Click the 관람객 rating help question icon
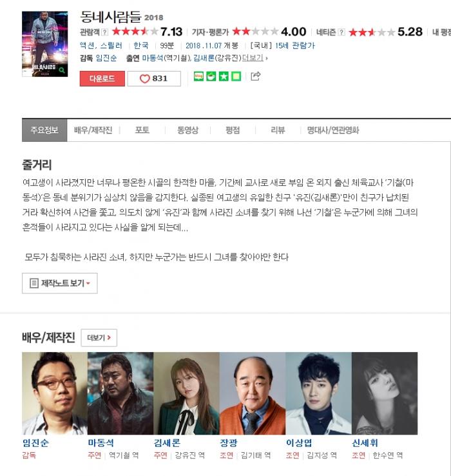Image resolution: width=451 pixels, height=476 pixels. [104, 32]
